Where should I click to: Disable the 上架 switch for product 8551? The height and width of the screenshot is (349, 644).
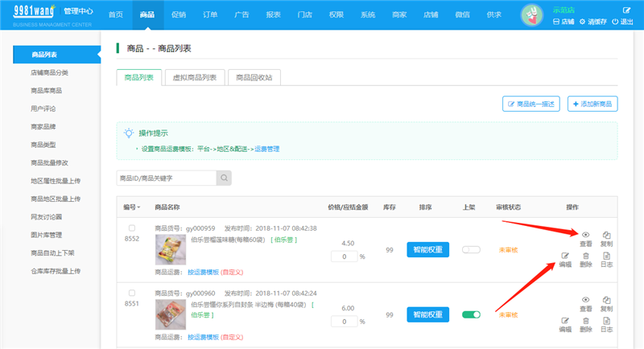coord(471,314)
